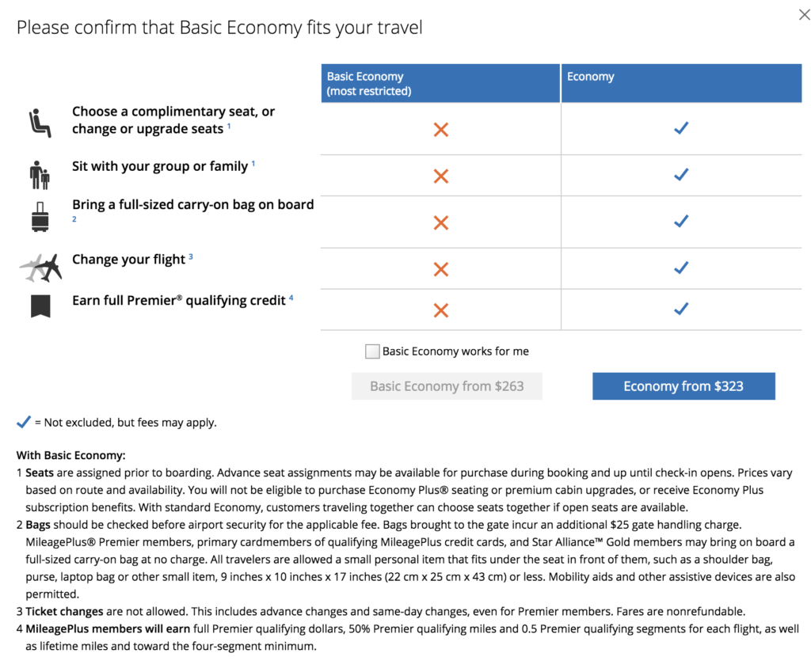Click the blue checkmark in the legend note

click(x=24, y=422)
